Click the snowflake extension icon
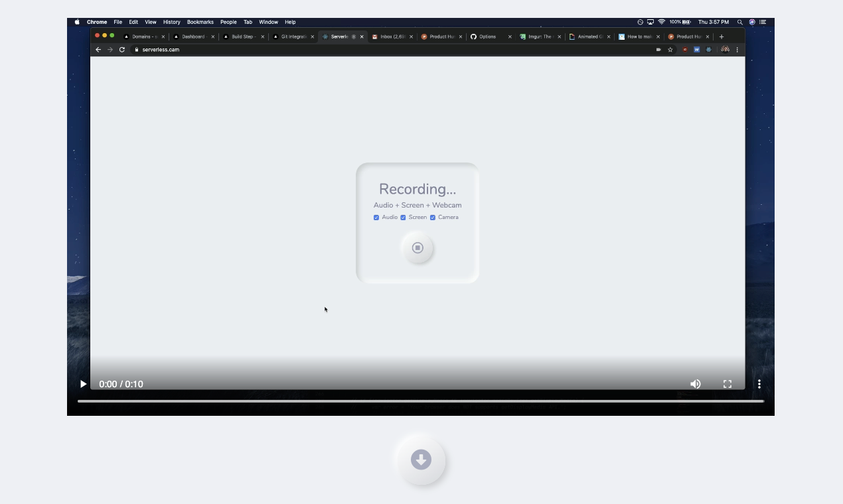843x504 pixels. coord(708,49)
